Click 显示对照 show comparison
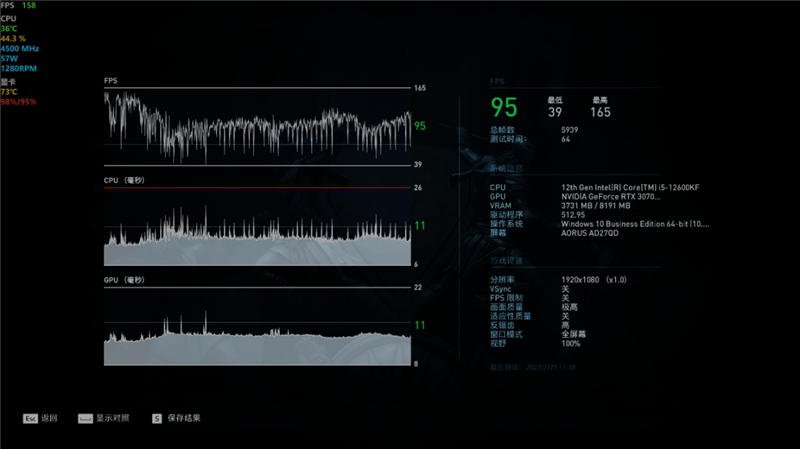 (x=113, y=418)
